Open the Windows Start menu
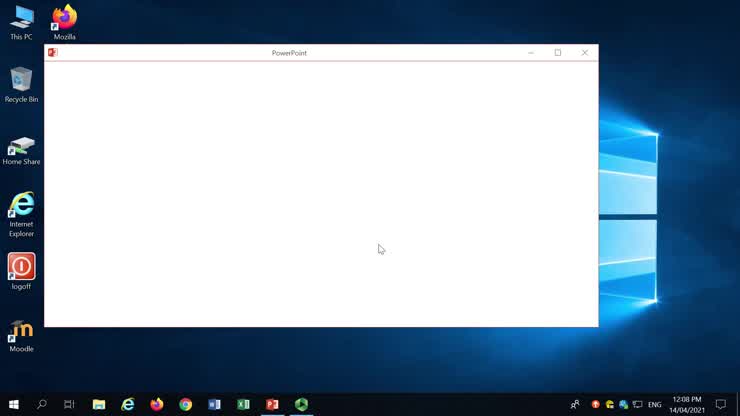This screenshot has height=416, width=740. 14,405
